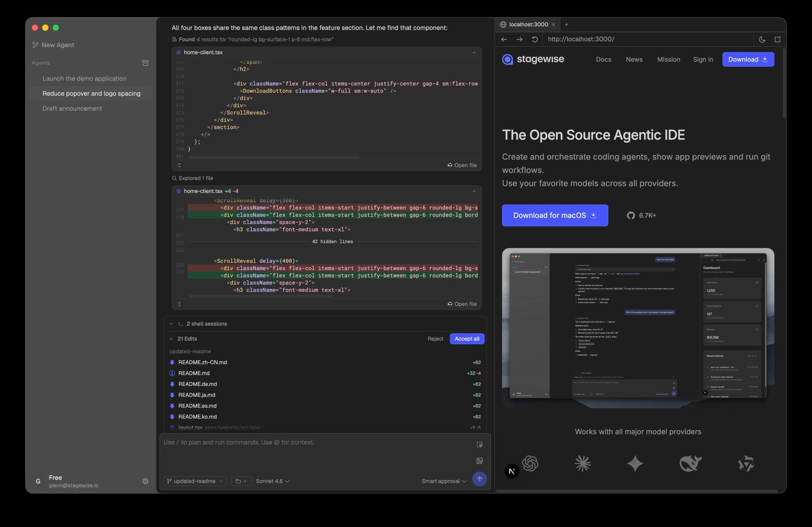Open a new browser tab

pyautogui.click(x=566, y=24)
